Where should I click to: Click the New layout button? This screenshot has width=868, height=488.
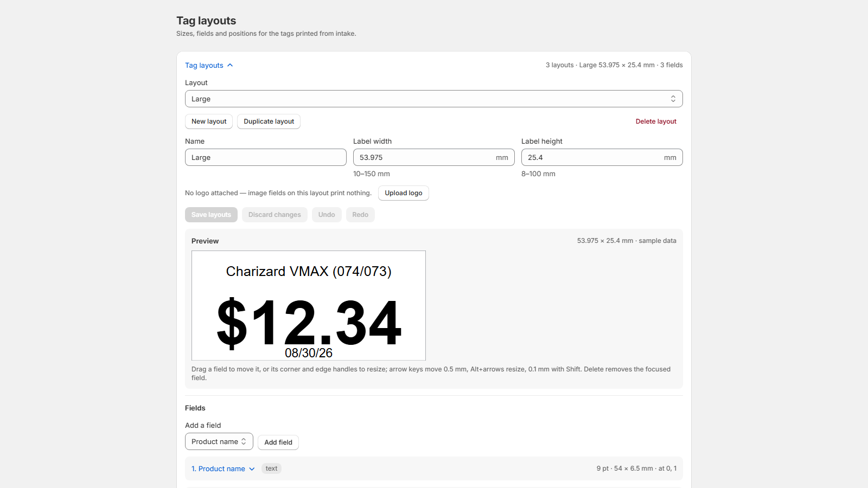[x=209, y=121]
